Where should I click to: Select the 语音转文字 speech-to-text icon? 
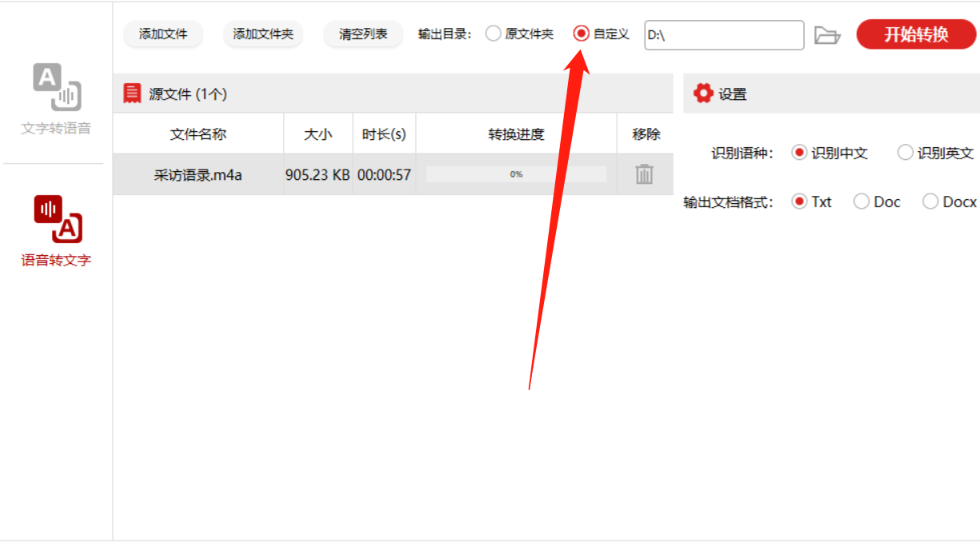pos(58,218)
